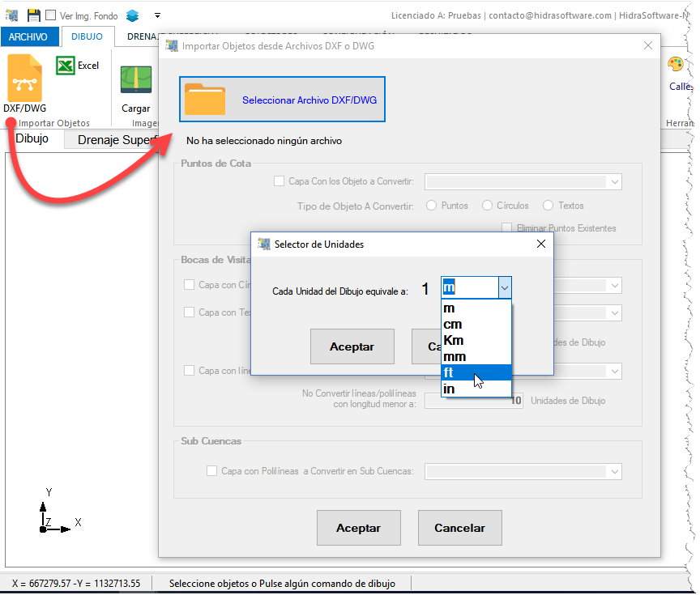Click Cancelar at the import dialog bottom
Screen dimensions: 700x595
click(459, 528)
